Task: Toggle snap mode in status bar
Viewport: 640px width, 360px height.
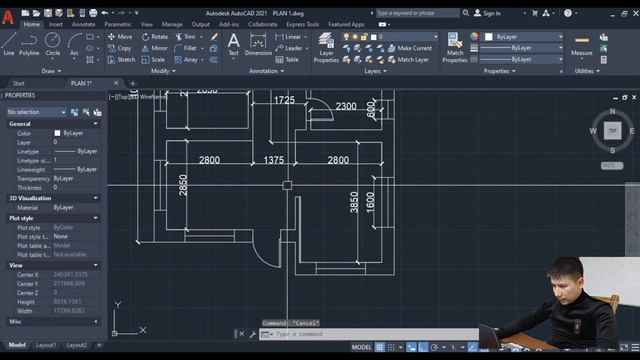Action: coord(391,347)
